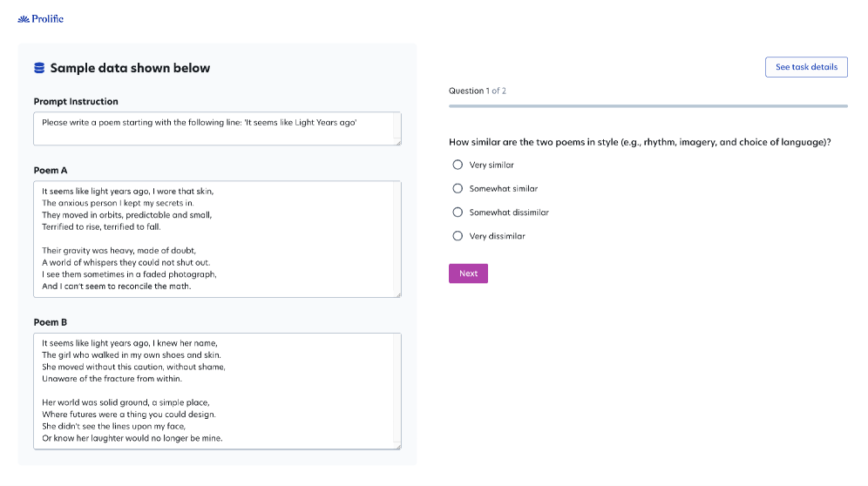
Task: Click the Poem B box resize handle
Action: tap(397, 446)
